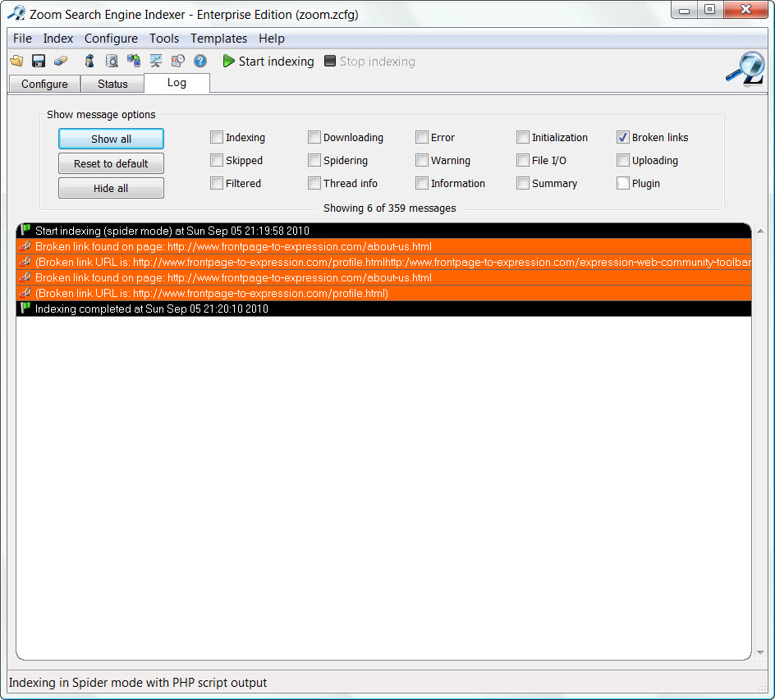Select the 'profile.html)' broken link URL entry
Screen dimensions: 775x700
[383, 293]
